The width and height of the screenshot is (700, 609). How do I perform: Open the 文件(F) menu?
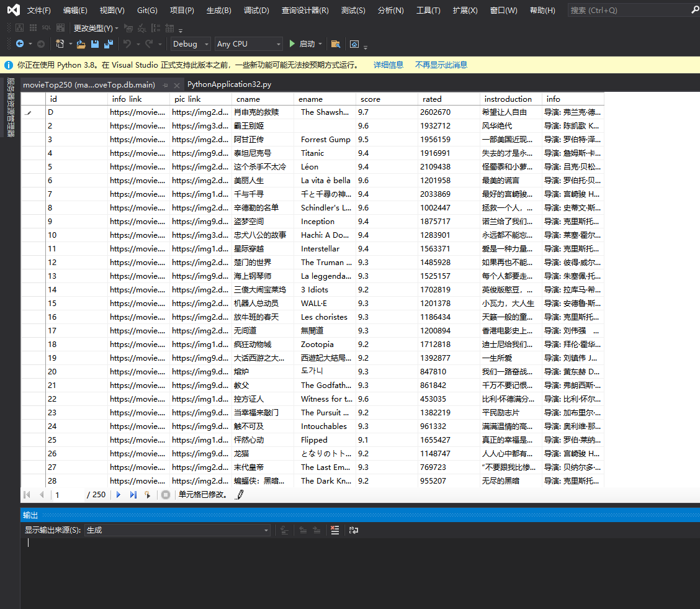pyautogui.click(x=39, y=11)
